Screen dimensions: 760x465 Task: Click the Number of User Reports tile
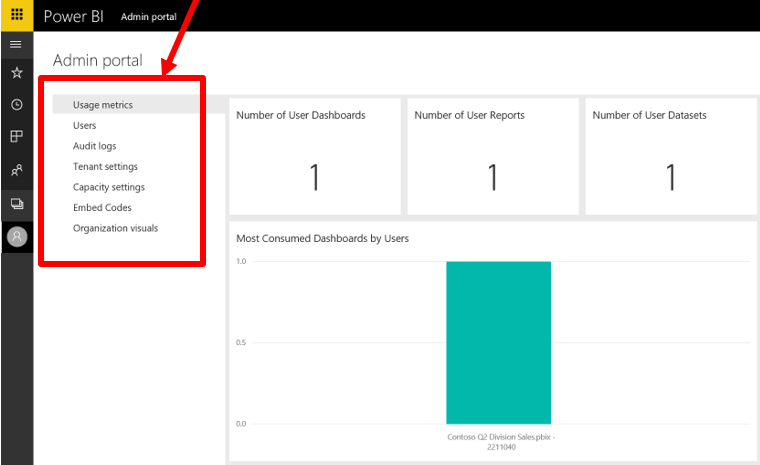point(493,157)
